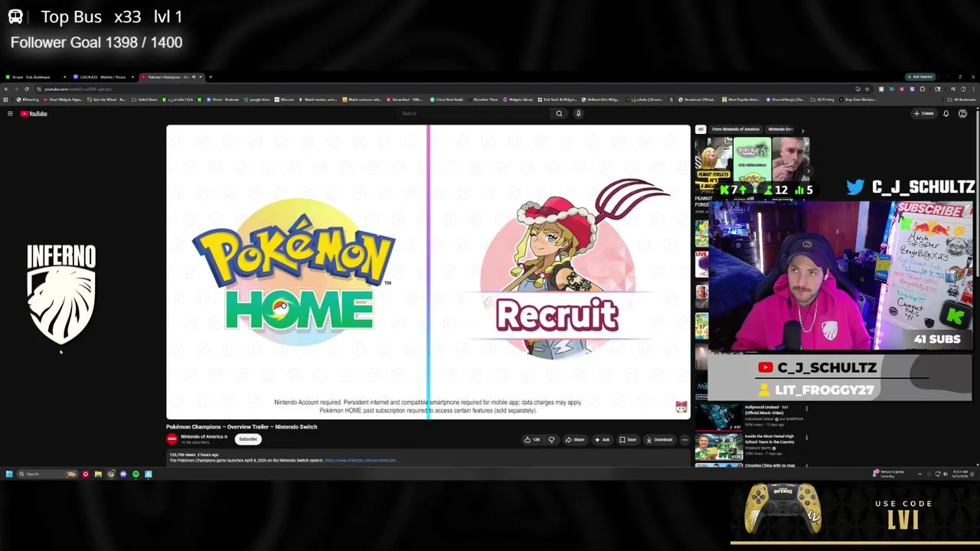Open the Hollywood Undead recommended video thumbnail
This screenshot has width=980, height=551.
718,417
